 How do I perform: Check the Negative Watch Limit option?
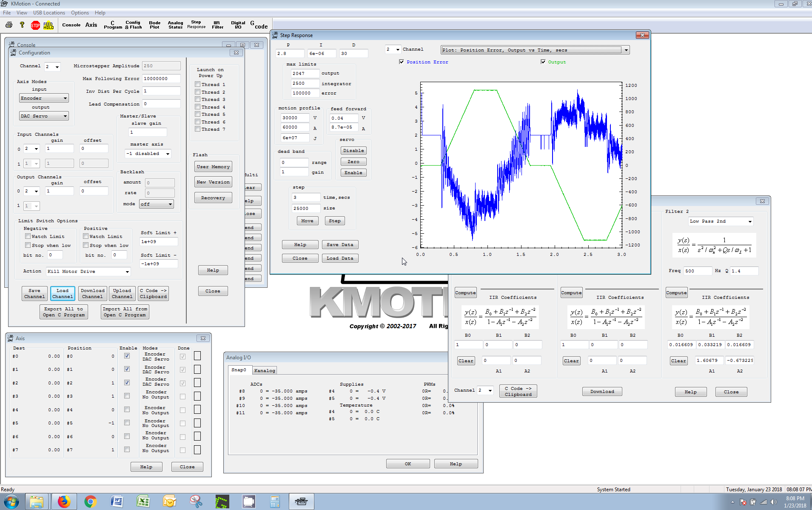[x=28, y=236]
